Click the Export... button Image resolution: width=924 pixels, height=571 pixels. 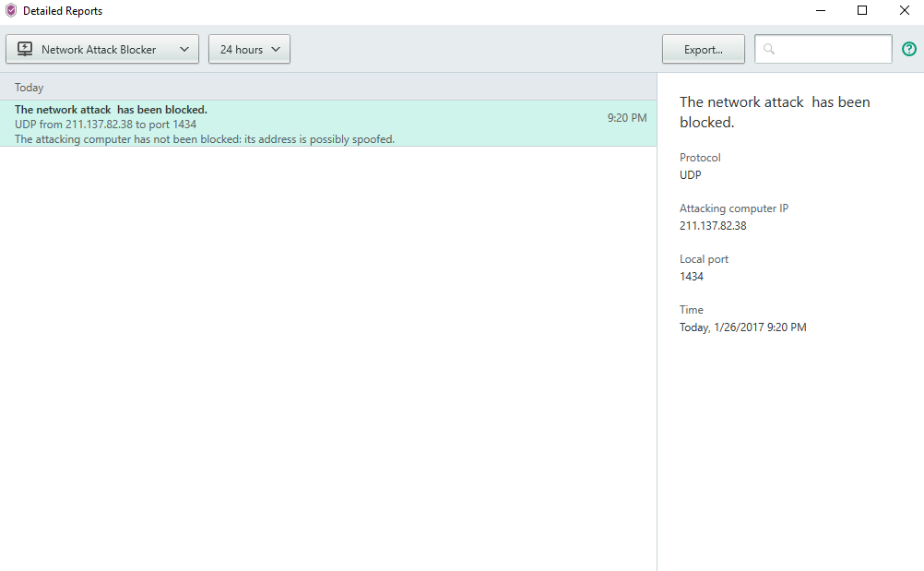click(x=703, y=49)
